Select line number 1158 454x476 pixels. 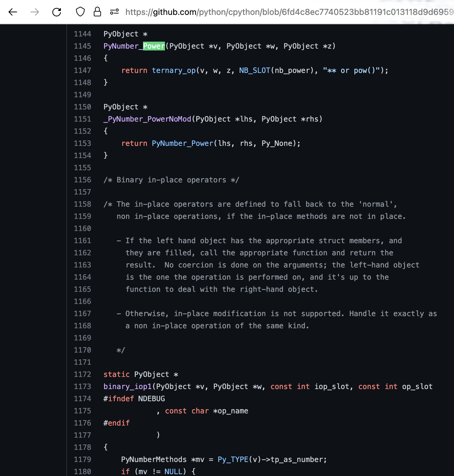pyautogui.click(x=82, y=204)
